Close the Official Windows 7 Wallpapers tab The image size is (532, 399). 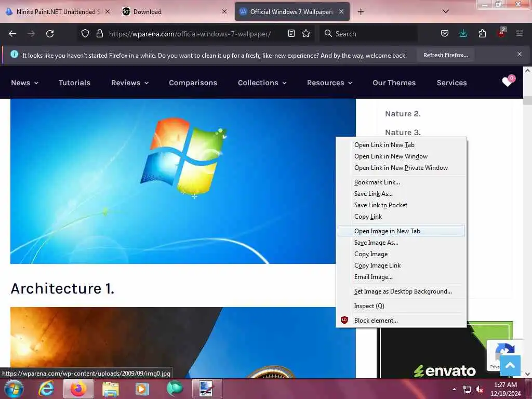[341, 11]
